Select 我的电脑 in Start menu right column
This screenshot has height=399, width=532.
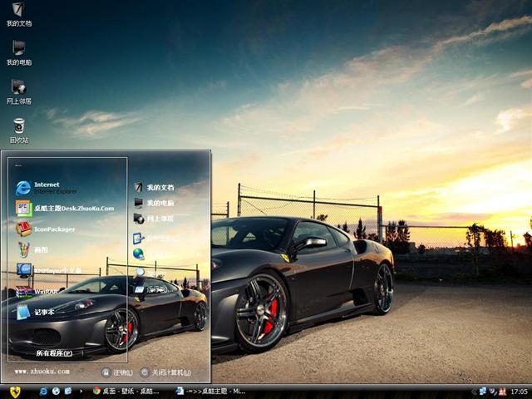[154, 203]
